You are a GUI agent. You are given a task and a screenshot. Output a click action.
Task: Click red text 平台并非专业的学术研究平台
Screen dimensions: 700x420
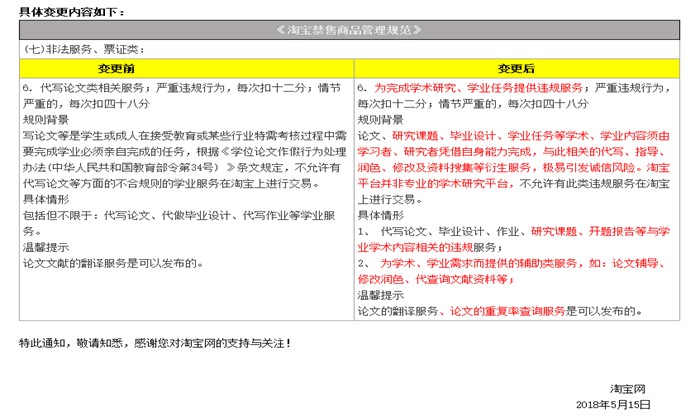pyautogui.click(x=433, y=183)
